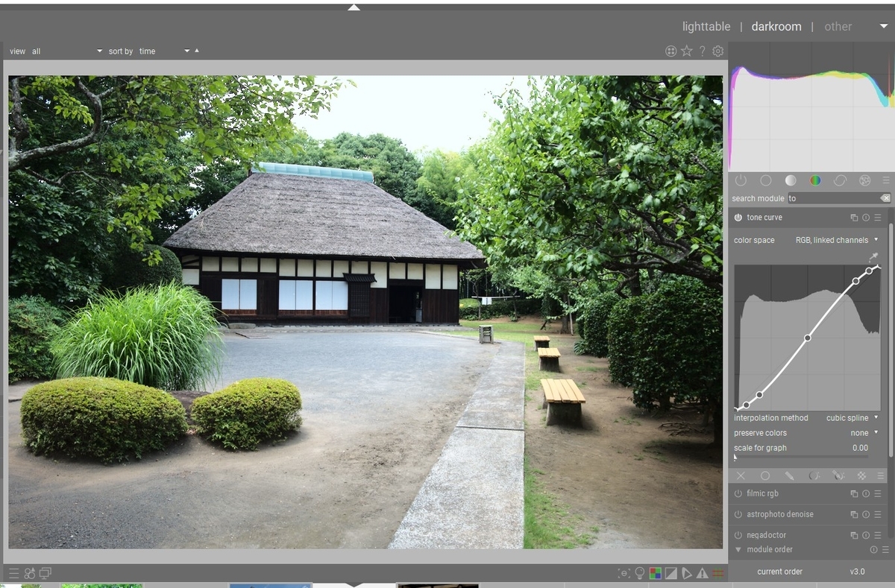This screenshot has height=588, width=895.
Task: Open view filter 'all' dropdown
Action: [x=66, y=51]
